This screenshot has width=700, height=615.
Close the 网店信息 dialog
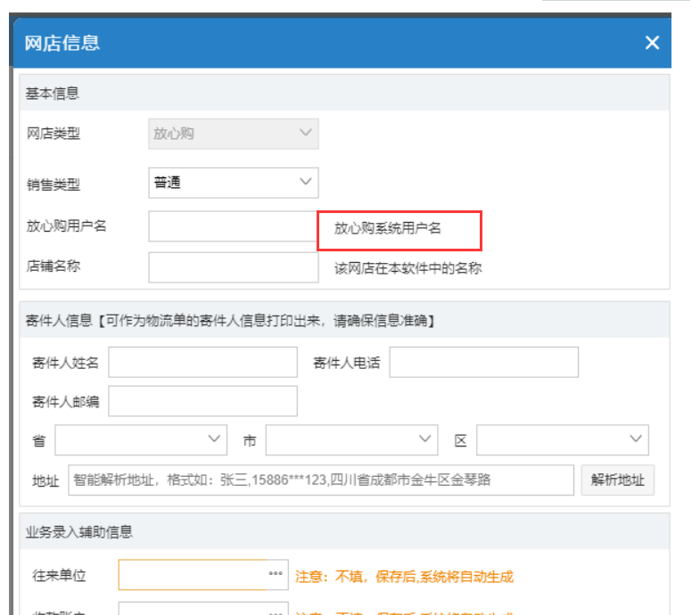652,43
